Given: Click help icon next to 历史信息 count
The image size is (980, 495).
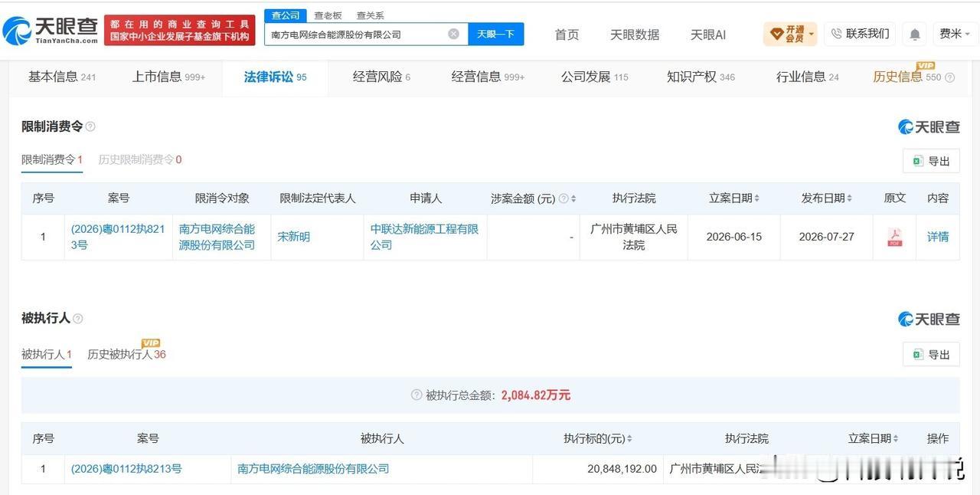Looking at the screenshot, I should coord(950,77).
